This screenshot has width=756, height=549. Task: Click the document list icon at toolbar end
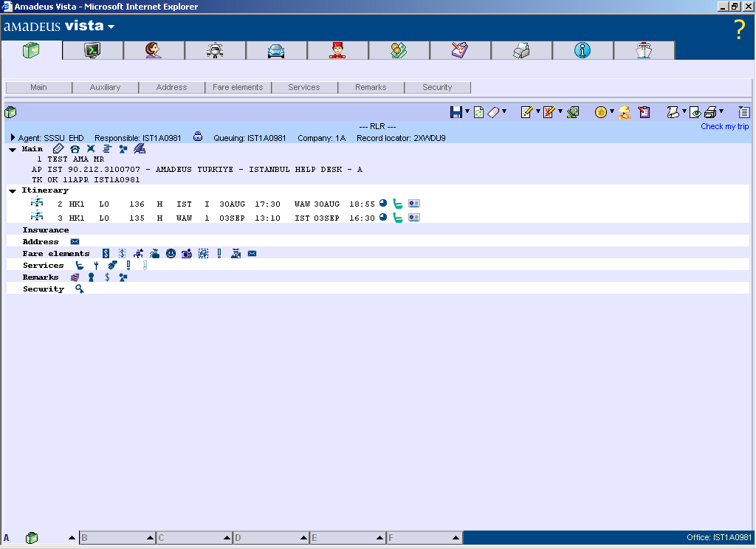744,112
